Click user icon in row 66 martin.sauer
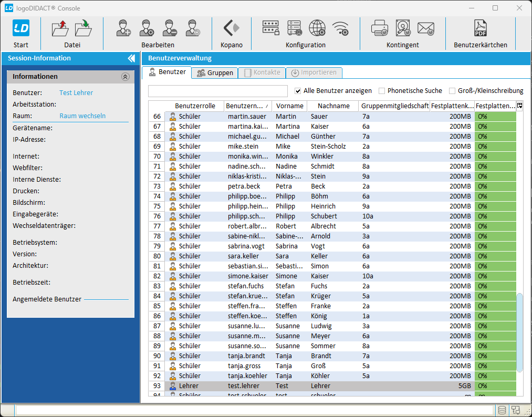This screenshot has width=532, height=417. [173, 117]
